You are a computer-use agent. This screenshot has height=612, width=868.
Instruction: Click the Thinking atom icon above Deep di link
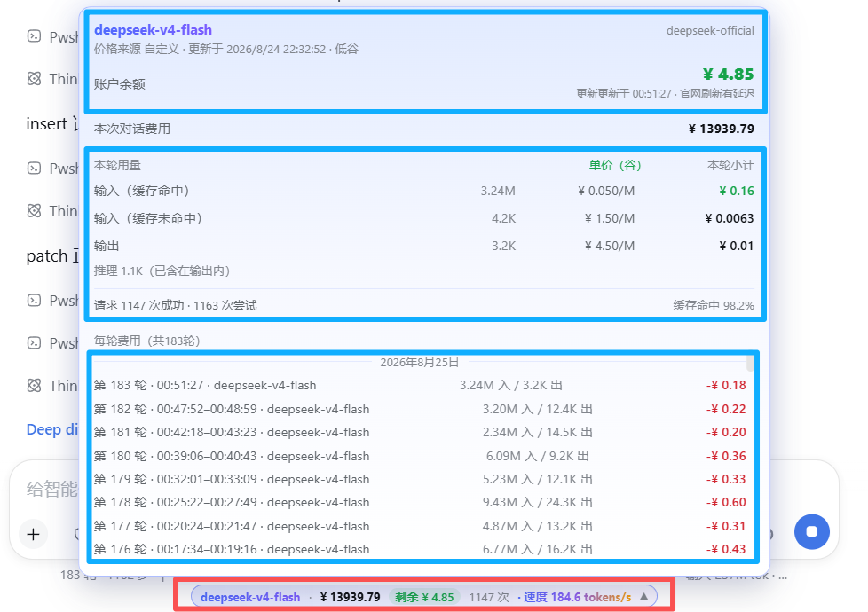coord(35,386)
